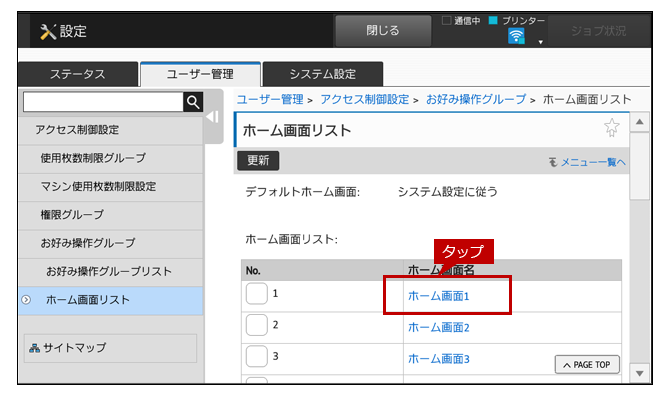Click the Wi-Fi status icon

click(516, 36)
